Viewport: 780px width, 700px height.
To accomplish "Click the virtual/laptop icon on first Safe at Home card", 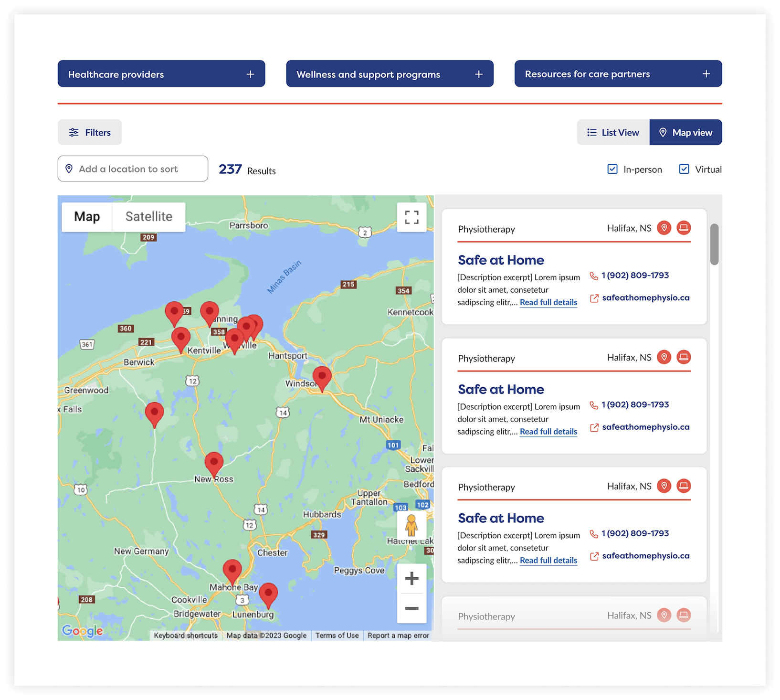I will 684,228.
